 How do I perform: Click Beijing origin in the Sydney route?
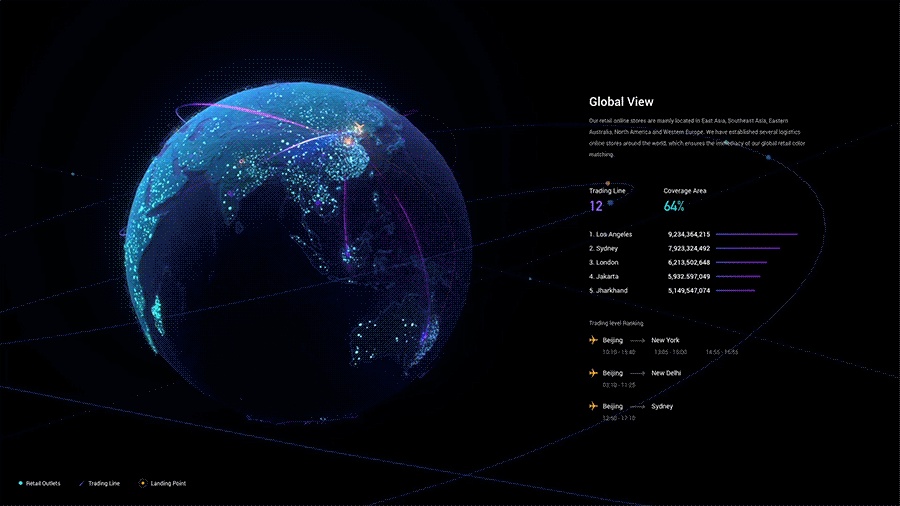pyautogui.click(x=612, y=406)
